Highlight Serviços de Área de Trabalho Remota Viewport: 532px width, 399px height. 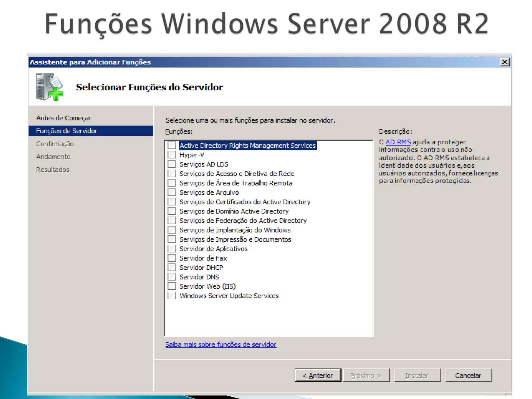pyautogui.click(x=236, y=183)
